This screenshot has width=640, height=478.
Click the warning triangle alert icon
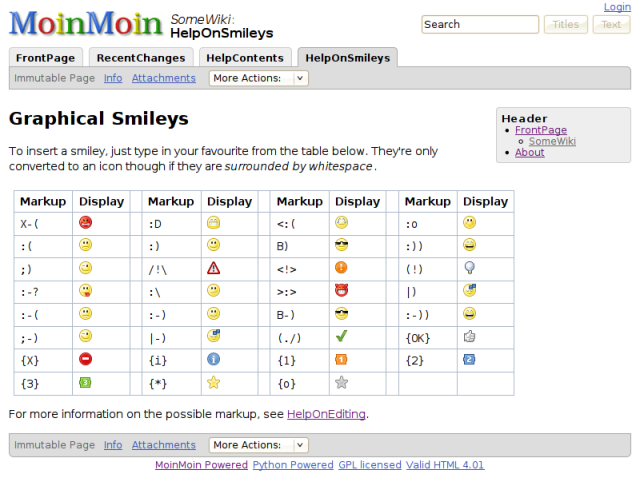coord(213,268)
